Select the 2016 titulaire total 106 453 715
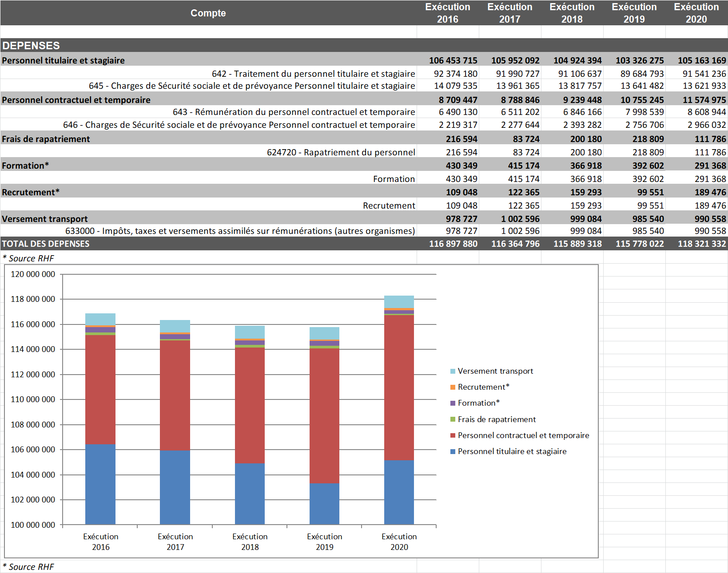This screenshot has height=573, width=728. (x=453, y=60)
